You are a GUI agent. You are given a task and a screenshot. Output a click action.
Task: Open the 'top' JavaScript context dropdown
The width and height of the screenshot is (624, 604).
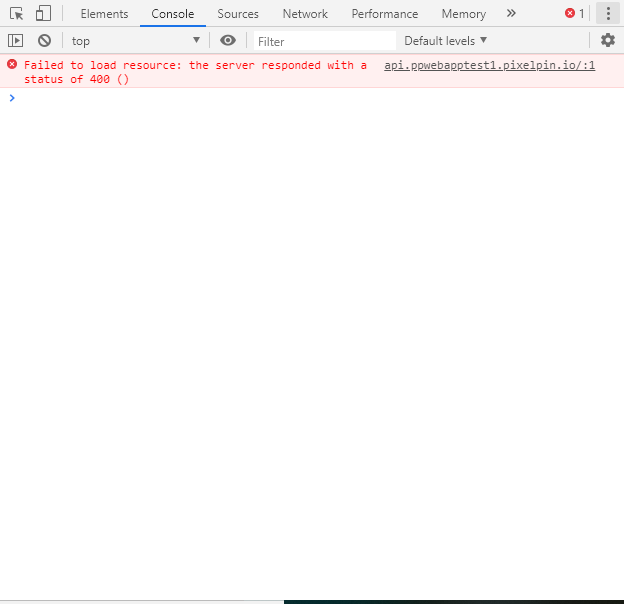click(x=136, y=41)
